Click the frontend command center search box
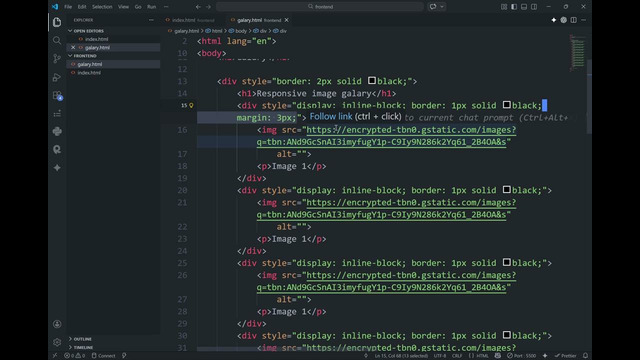The image size is (640, 360). (x=320, y=7)
